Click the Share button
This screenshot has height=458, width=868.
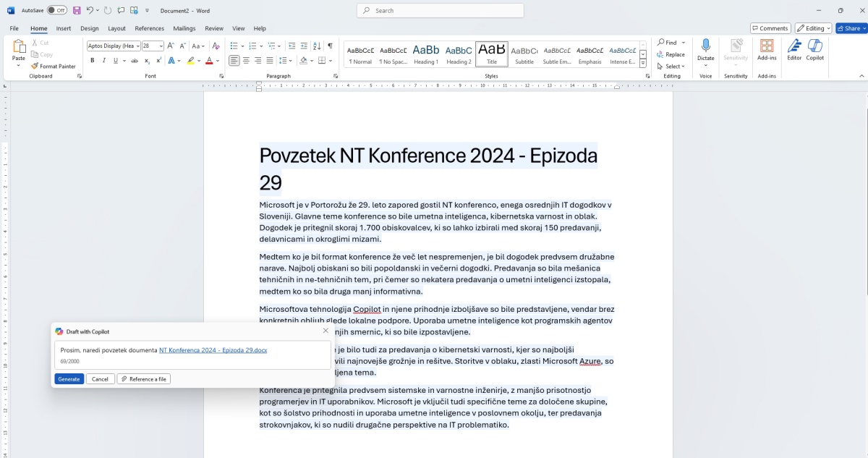(851, 28)
